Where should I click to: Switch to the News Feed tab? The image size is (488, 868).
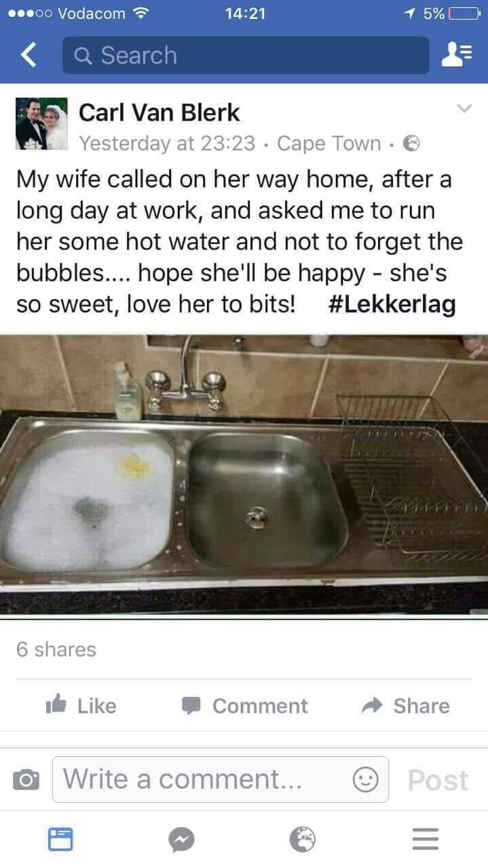click(60, 840)
